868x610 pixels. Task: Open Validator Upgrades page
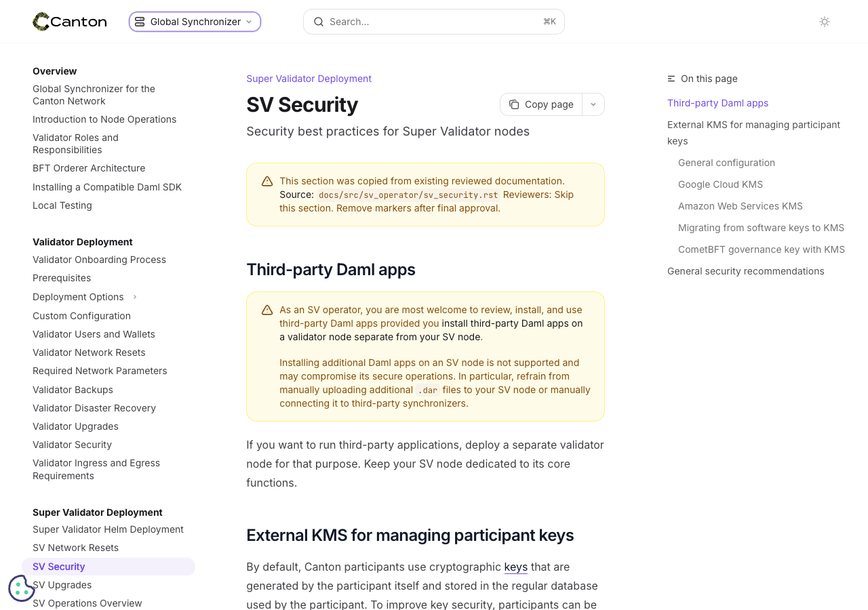click(x=75, y=426)
